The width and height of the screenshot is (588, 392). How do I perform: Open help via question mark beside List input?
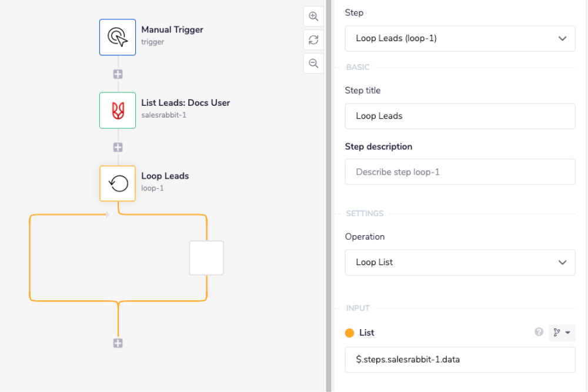(539, 333)
